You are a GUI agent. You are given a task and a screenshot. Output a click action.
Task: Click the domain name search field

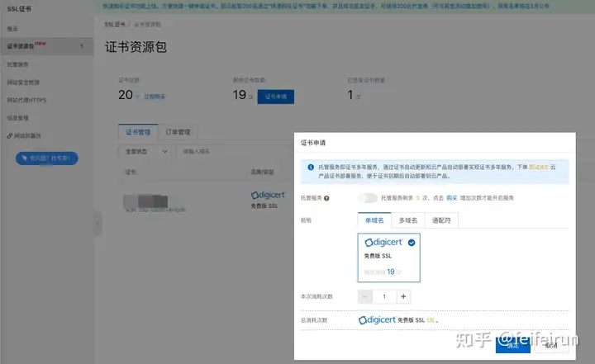pos(234,151)
